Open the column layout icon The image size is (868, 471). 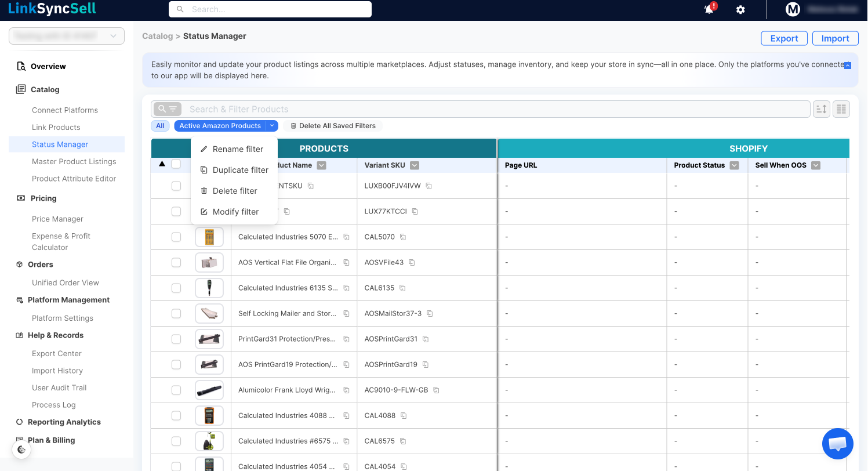(841, 109)
